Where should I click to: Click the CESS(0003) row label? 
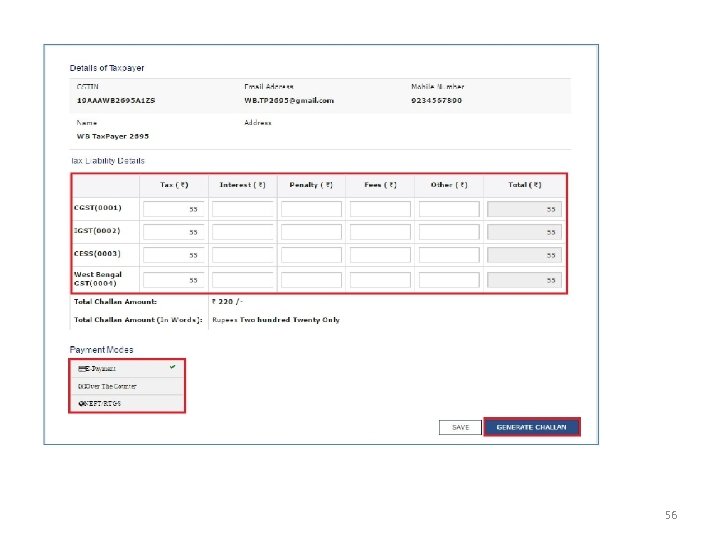click(97, 253)
